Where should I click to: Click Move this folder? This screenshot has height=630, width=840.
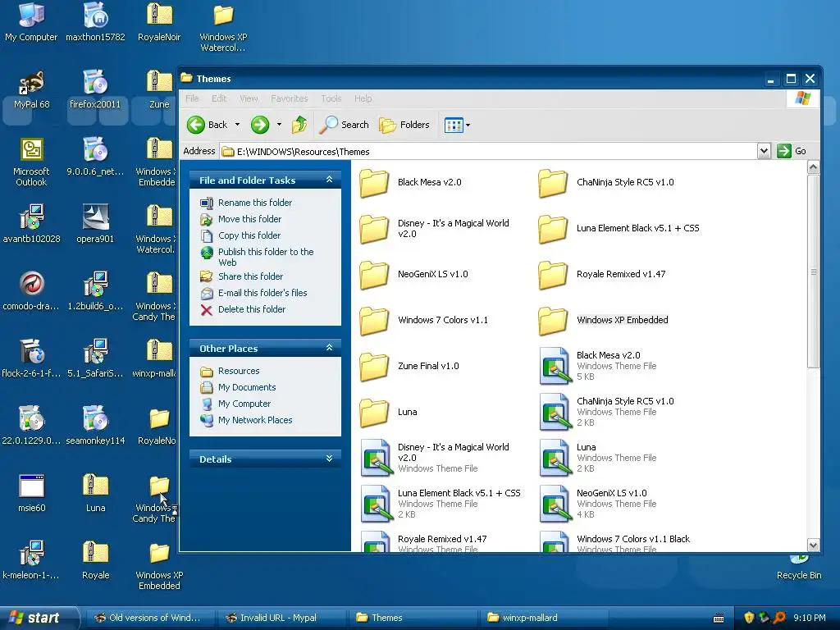pyautogui.click(x=249, y=218)
